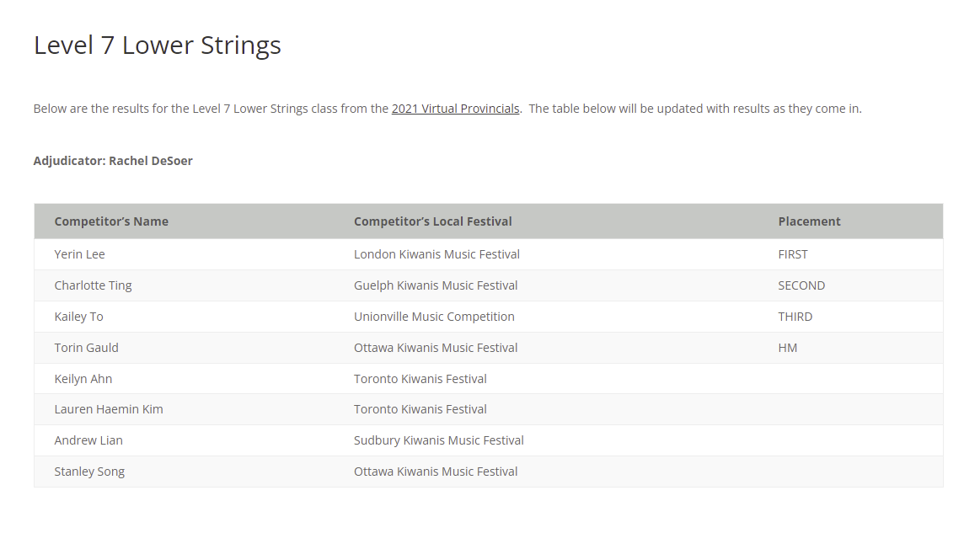Click the Competitor's Name column header
Viewport: 980px width, 533px height.
coord(111,221)
